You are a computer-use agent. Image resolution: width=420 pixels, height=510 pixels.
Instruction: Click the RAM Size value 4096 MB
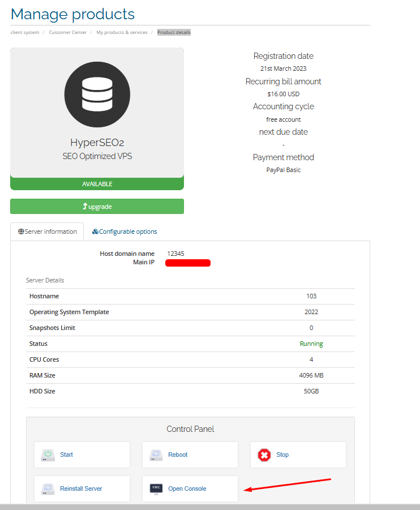(311, 375)
